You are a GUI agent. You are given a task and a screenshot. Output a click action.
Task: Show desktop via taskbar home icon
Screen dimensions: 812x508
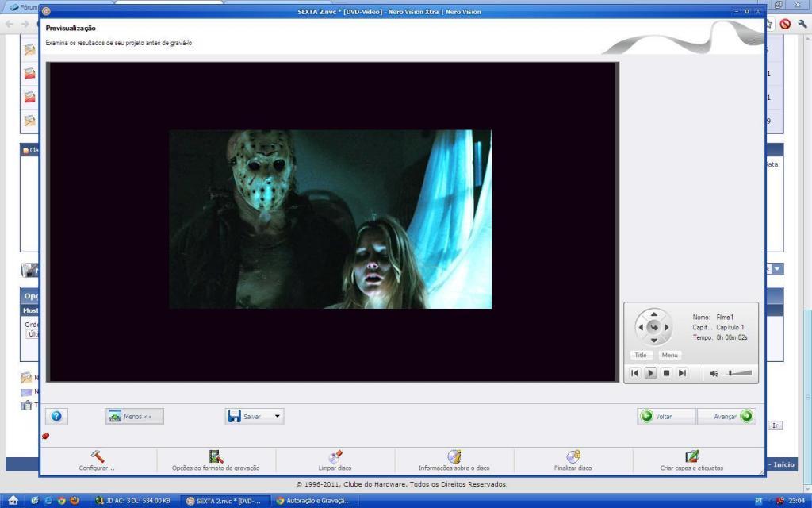pos(13,500)
